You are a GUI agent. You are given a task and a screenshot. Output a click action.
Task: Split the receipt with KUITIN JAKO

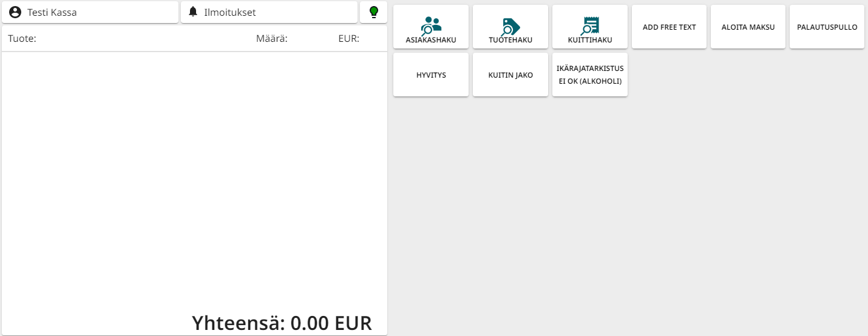point(510,75)
